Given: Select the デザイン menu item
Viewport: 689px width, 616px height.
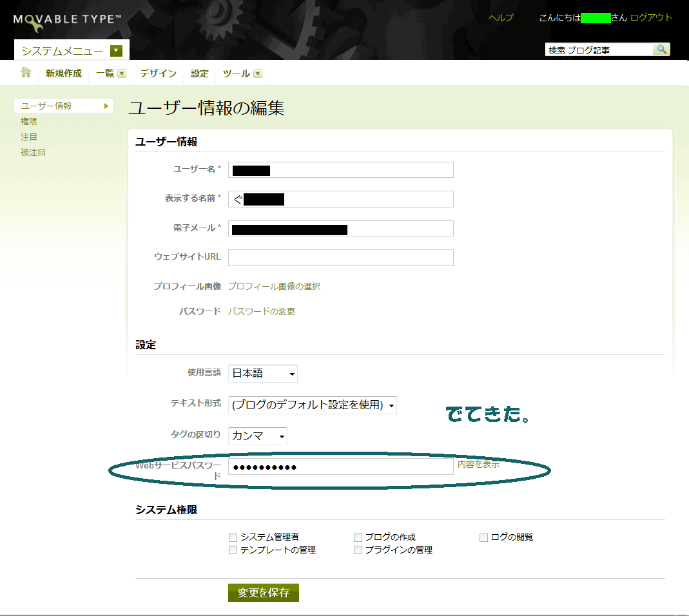Looking at the screenshot, I should [x=158, y=73].
